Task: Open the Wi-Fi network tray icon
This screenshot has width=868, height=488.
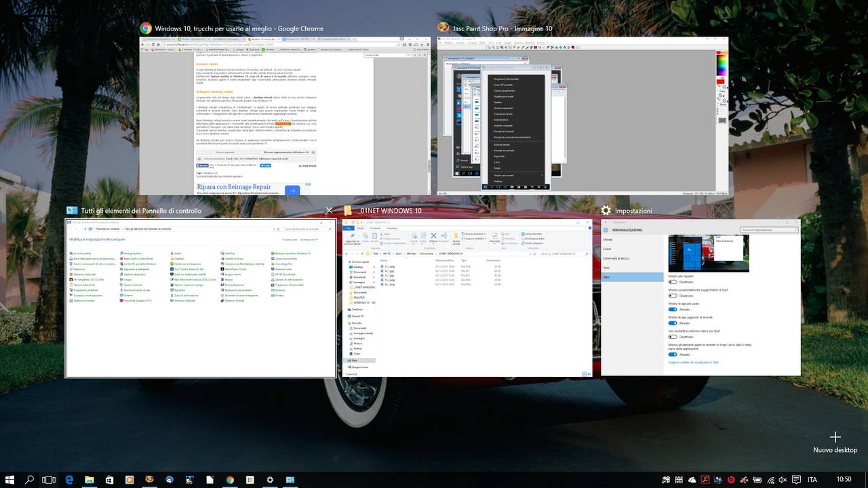Action: (x=770, y=479)
